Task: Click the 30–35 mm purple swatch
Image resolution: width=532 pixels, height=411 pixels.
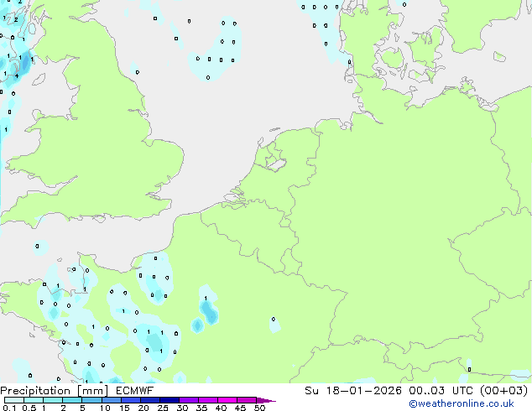Action: [x=189, y=400]
